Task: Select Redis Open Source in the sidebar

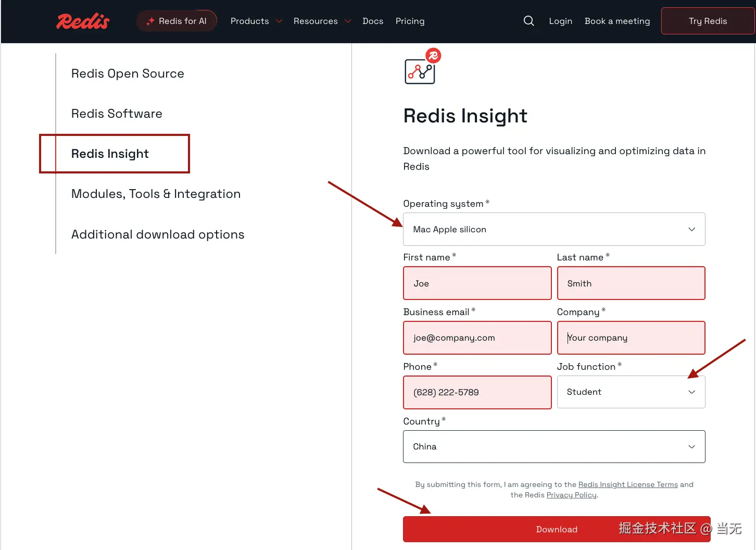Action: point(128,73)
